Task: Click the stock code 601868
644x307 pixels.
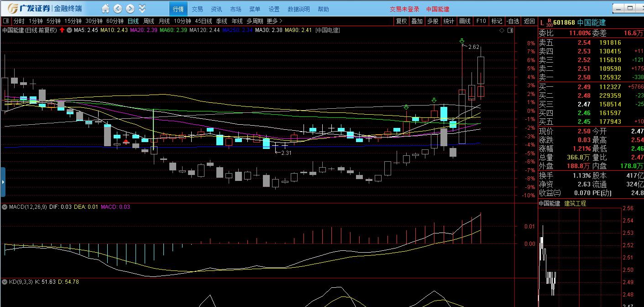Action: 564,22
